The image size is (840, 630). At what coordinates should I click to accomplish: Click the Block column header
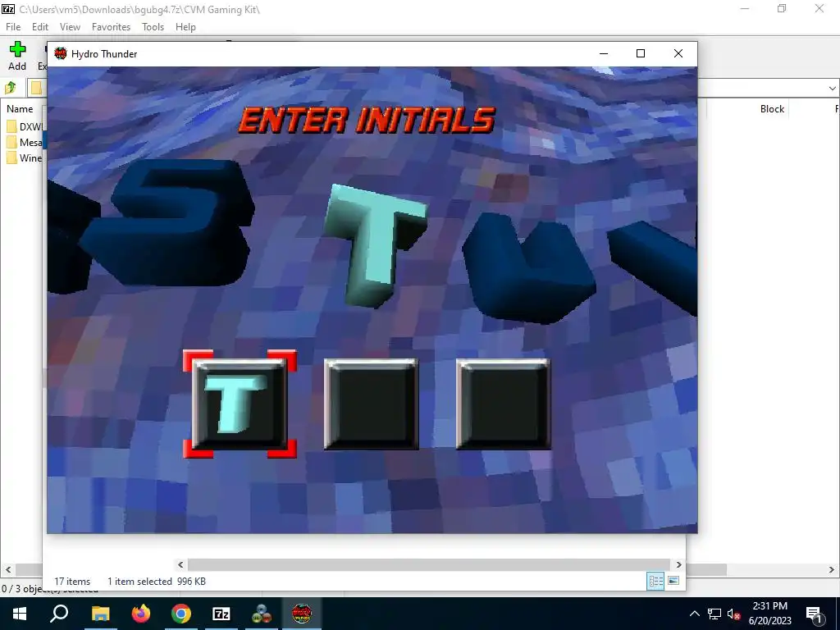pyautogui.click(x=772, y=109)
